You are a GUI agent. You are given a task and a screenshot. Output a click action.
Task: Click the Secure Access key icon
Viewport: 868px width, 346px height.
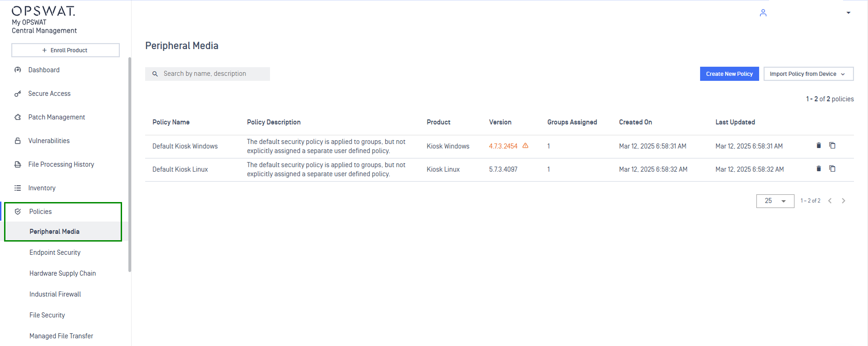click(x=18, y=94)
